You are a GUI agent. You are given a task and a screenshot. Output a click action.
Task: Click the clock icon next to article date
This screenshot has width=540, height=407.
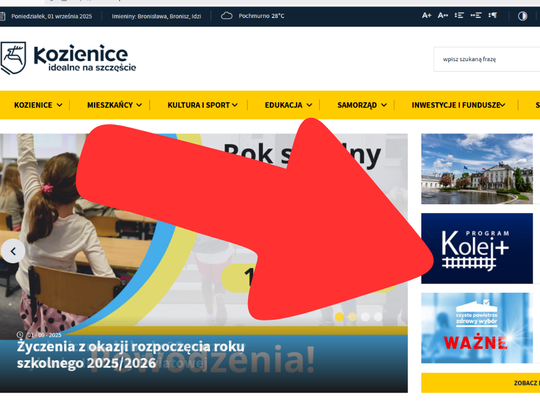[x=20, y=335]
